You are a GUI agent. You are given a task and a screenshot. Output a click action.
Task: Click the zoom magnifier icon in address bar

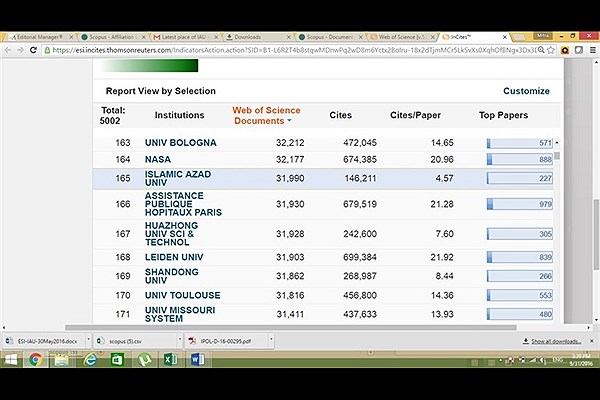coord(541,50)
